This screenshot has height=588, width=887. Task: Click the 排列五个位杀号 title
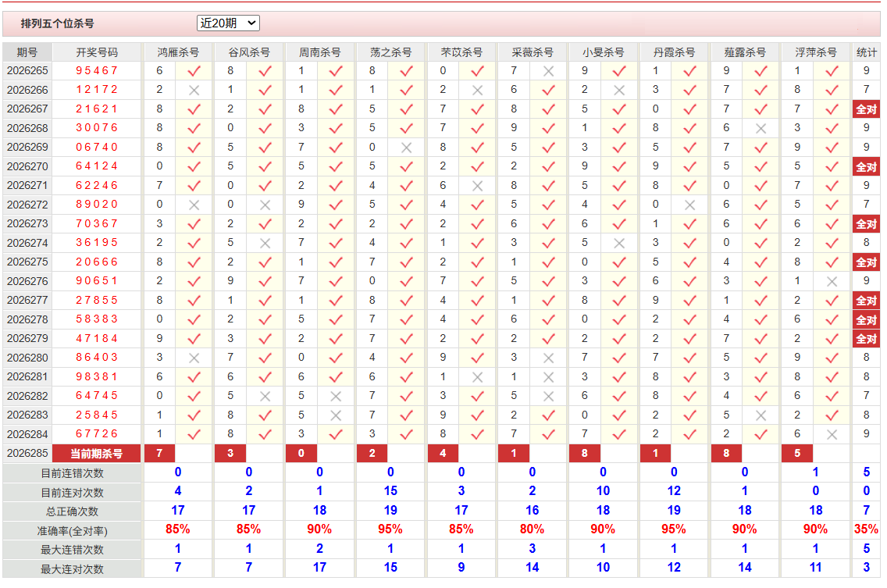coord(57,23)
